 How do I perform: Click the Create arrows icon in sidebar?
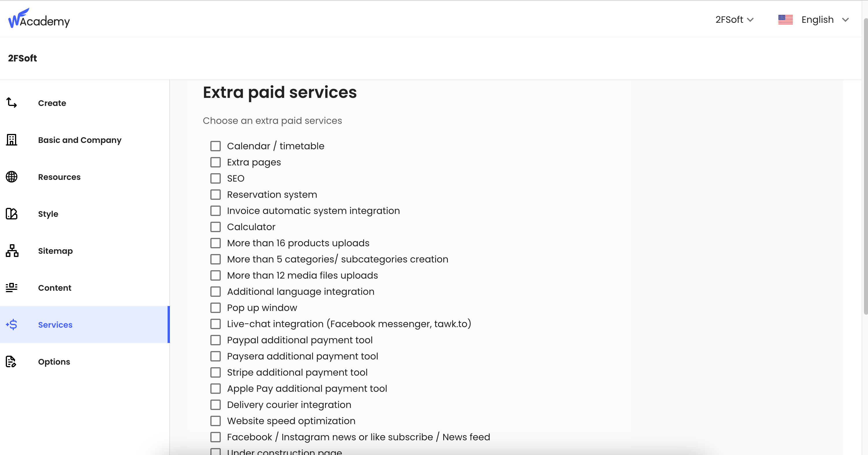[12, 103]
